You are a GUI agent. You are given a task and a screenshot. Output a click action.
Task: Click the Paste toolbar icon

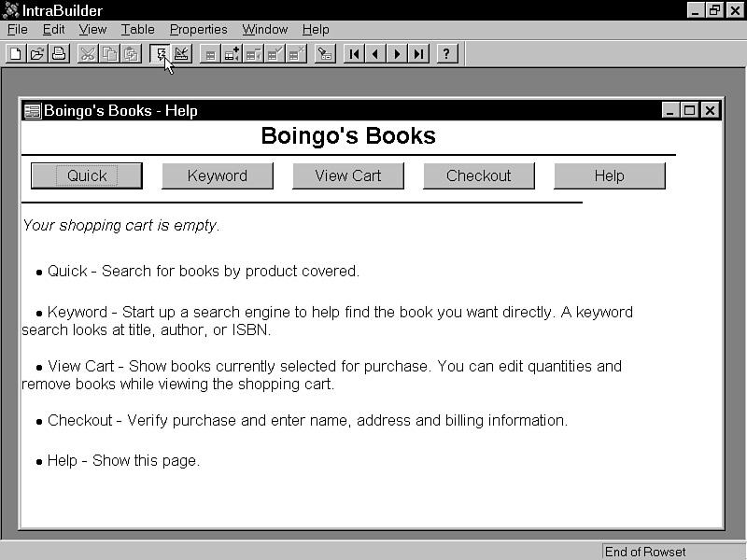pos(132,53)
